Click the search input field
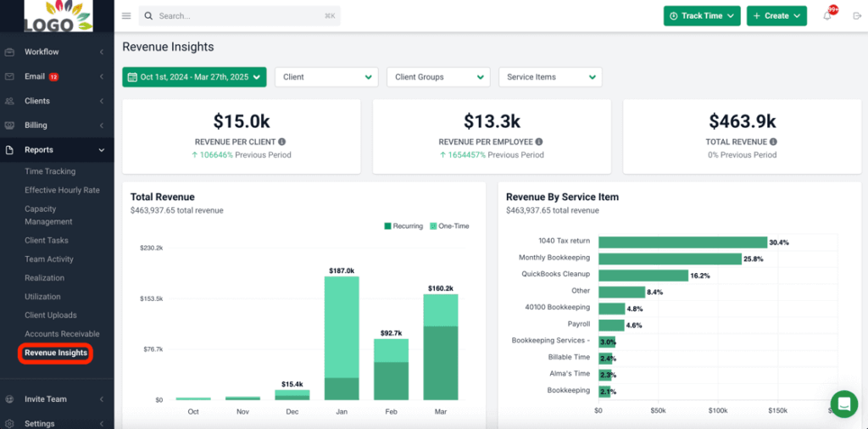This screenshot has width=868, height=429. point(239,16)
